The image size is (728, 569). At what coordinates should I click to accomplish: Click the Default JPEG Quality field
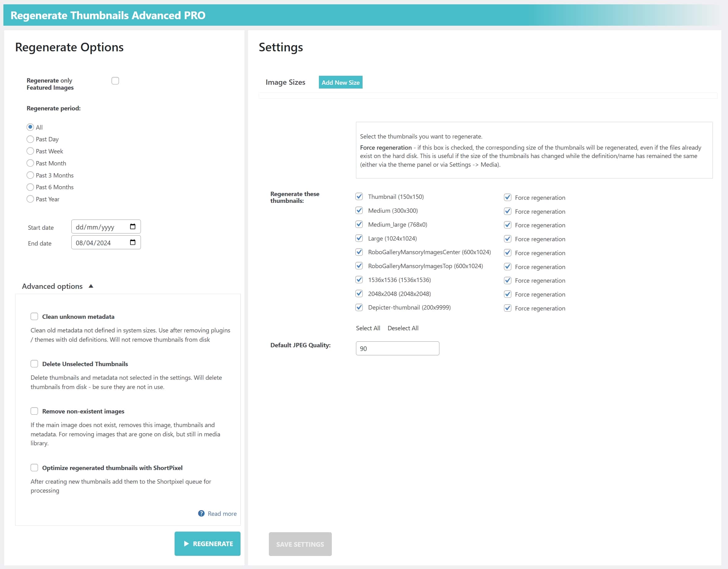click(397, 349)
